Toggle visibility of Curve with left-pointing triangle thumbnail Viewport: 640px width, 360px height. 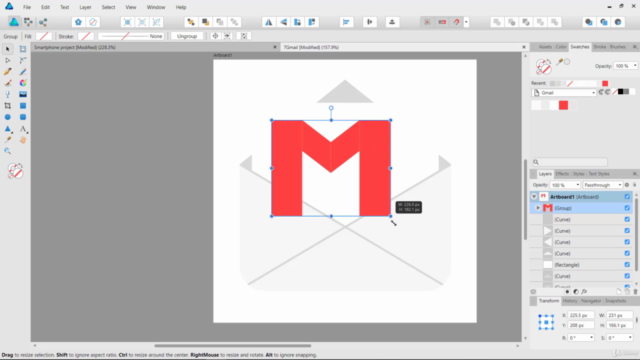pos(627,242)
